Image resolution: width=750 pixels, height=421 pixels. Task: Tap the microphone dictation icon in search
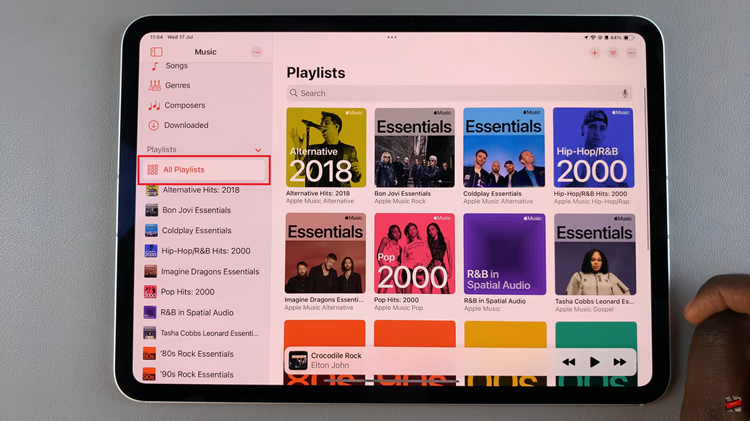point(625,93)
